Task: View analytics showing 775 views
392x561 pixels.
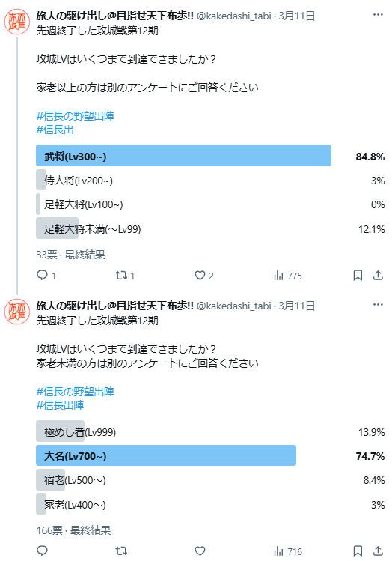Action: [288, 276]
